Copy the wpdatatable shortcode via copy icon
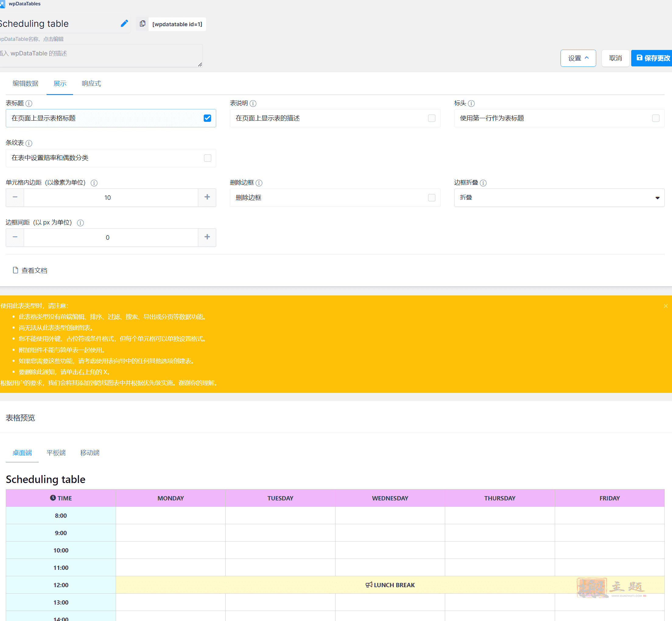Screen dimensions: 672x621 (x=142, y=24)
